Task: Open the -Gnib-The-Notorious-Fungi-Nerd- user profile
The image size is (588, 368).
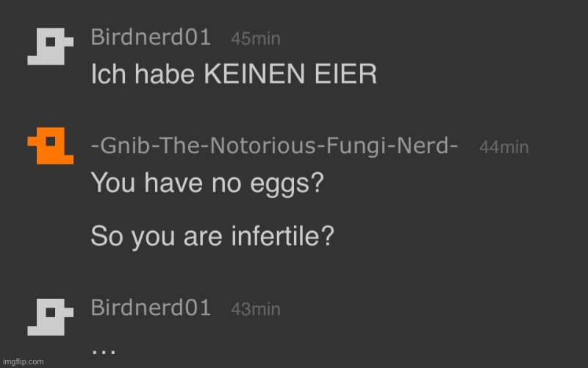Action: (x=274, y=146)
